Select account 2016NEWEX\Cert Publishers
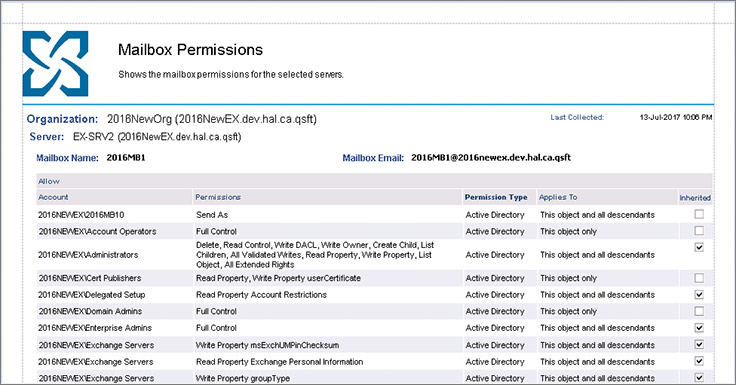Screen dimensions: 736x385 tap(90, 278)
